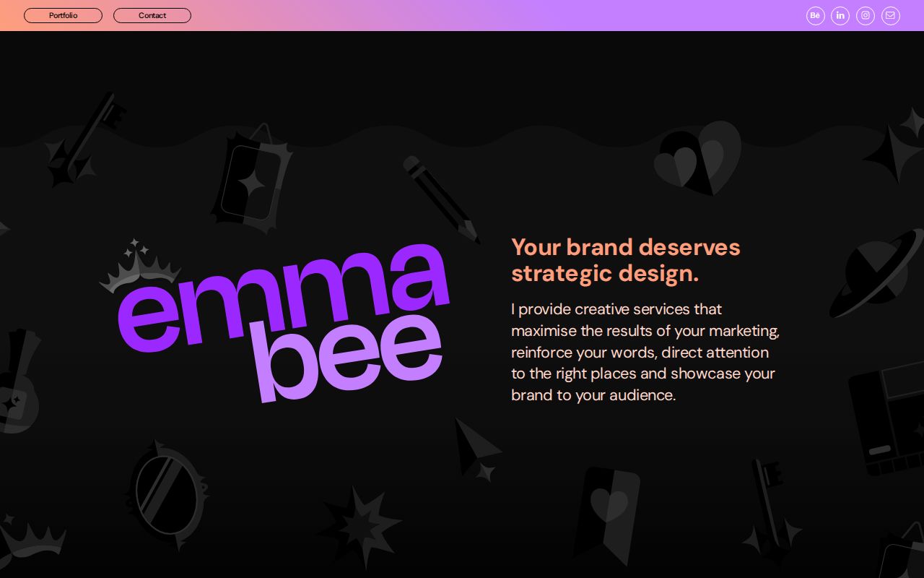Open the Instagram icon in the header
The width and height of the screenshot is (924, 578).
click(x=866, y=15)
